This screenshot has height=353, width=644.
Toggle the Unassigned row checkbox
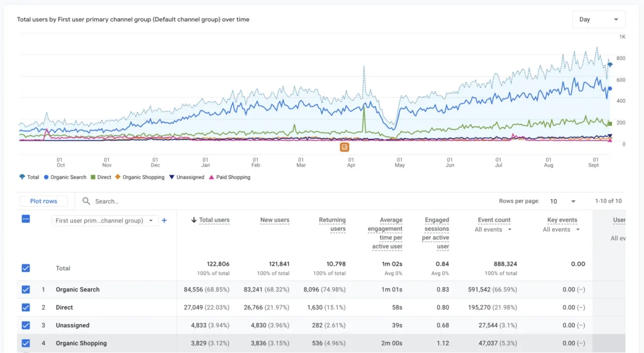(x=26, y=325)
